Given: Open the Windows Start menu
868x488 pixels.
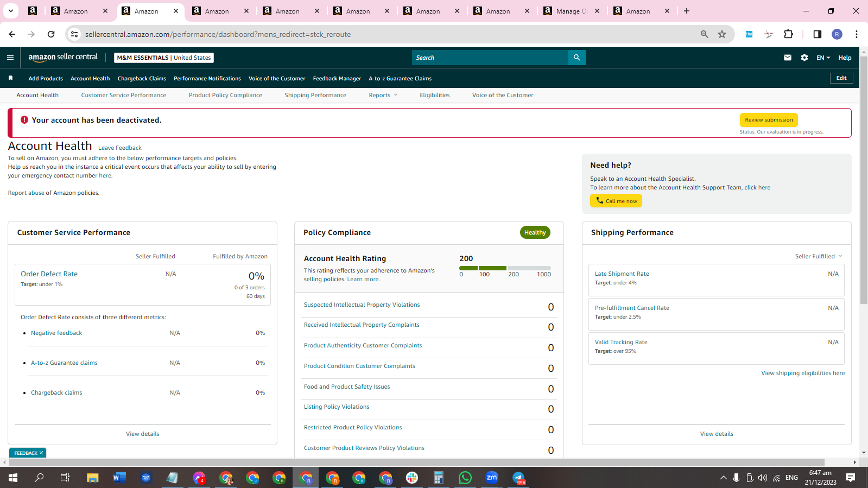Looking at the screenshot, I should [13, 478].
